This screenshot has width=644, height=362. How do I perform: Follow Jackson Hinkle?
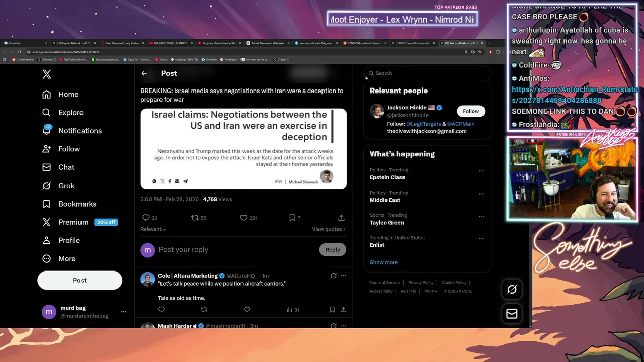coord(471,111)
